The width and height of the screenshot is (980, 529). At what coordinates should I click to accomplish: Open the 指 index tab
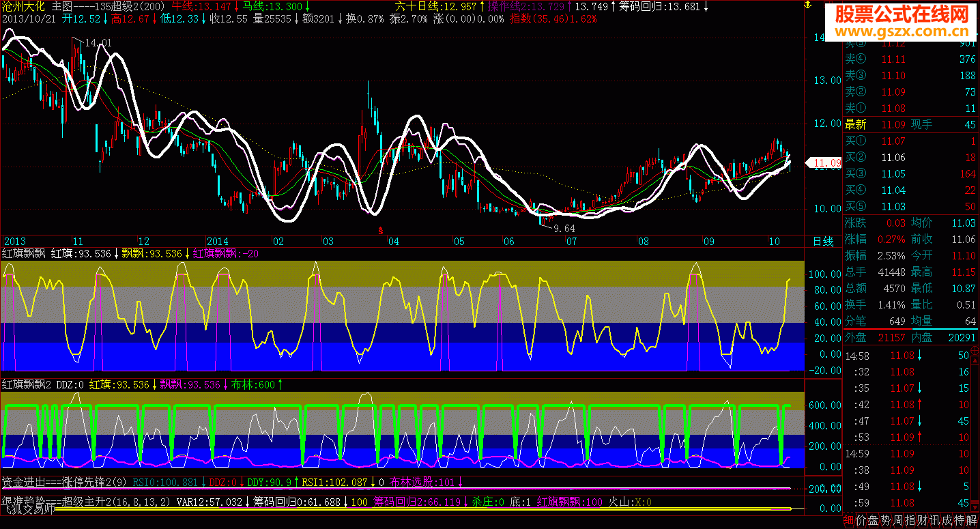pos(910,520)
